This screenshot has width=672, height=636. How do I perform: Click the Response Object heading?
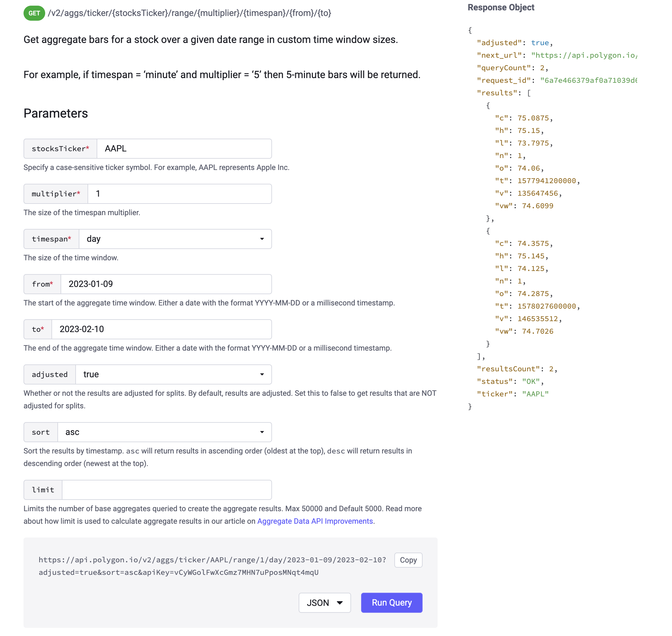[x=500, y=8]
